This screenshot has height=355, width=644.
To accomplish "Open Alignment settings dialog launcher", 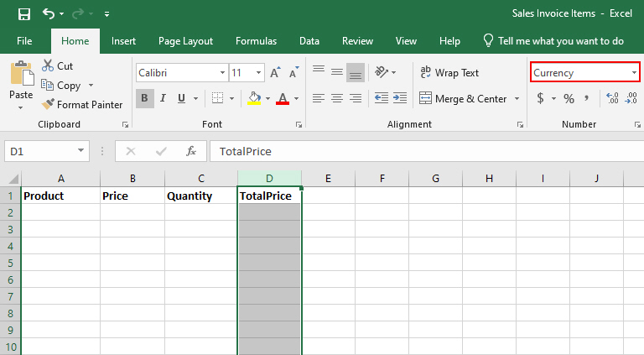I will (x=521, y=125).
